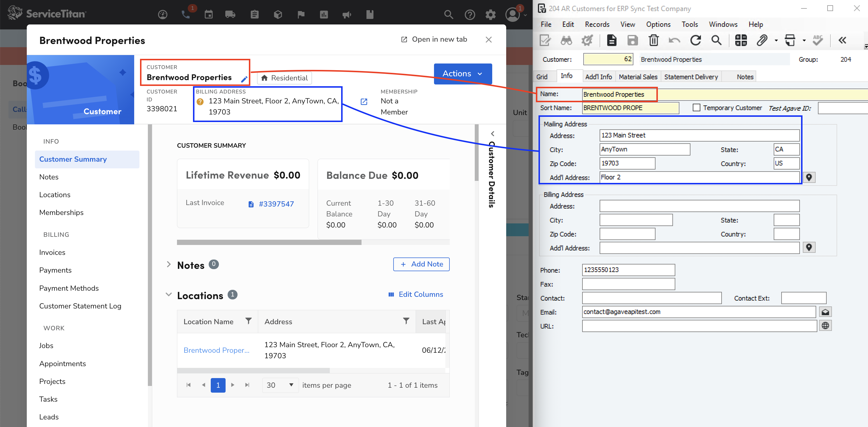Refresh record with the circular arrow icon
The height and width of the screenshot is (427, 868).
pos(695,40)
